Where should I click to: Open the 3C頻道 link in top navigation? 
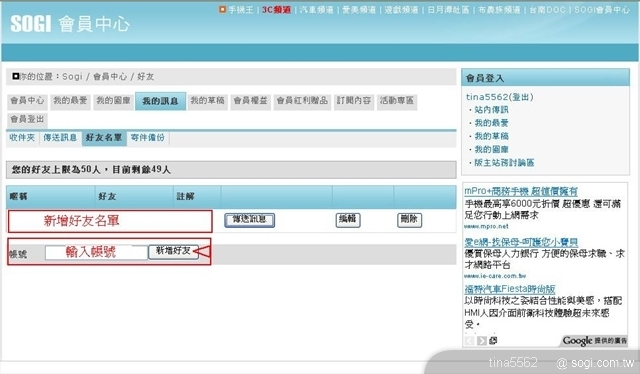pyautogui.click(x=276, y=9)
